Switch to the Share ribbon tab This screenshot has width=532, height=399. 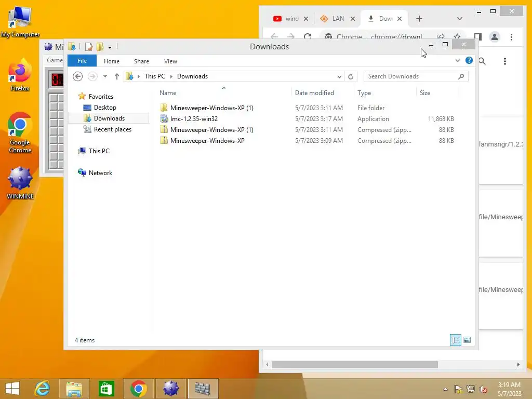click(141, 61)
